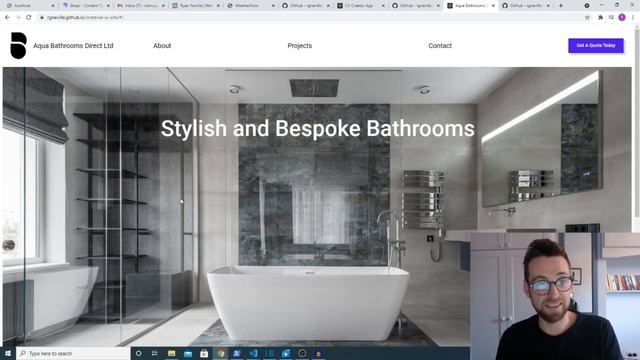
Task: Open Microsoft Store from the taskbar
Action: [x=204, y=353]
